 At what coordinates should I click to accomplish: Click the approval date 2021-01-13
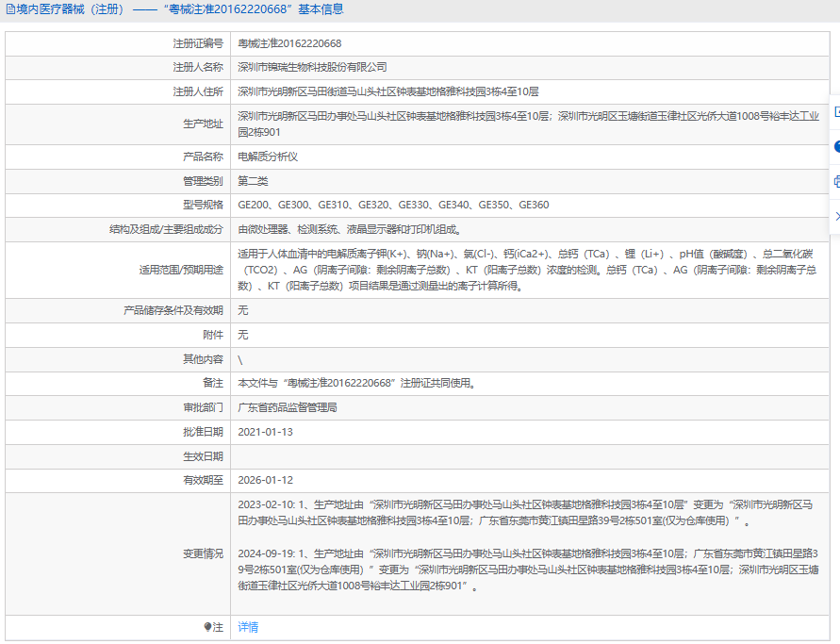click(x=265, y=432)
